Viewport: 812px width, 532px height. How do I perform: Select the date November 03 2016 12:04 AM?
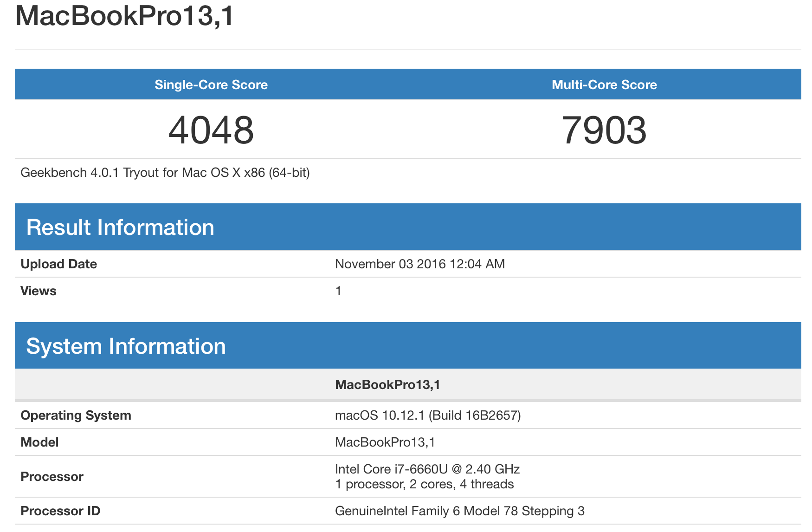point(420,264)
